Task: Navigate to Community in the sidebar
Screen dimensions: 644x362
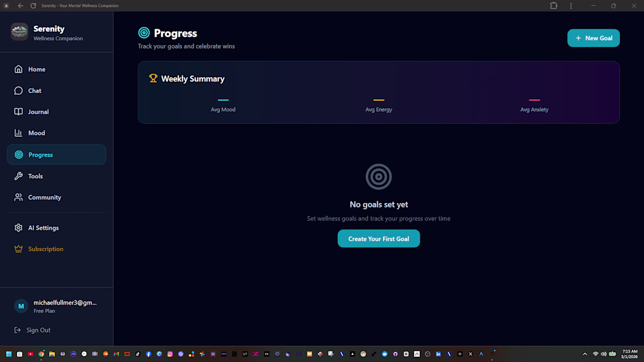Action: pyautogui.click(x=57, y=198)
